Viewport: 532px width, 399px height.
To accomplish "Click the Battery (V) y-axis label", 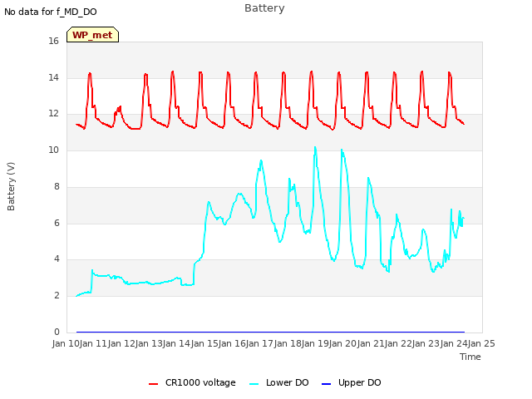I will tap(11, 186).
